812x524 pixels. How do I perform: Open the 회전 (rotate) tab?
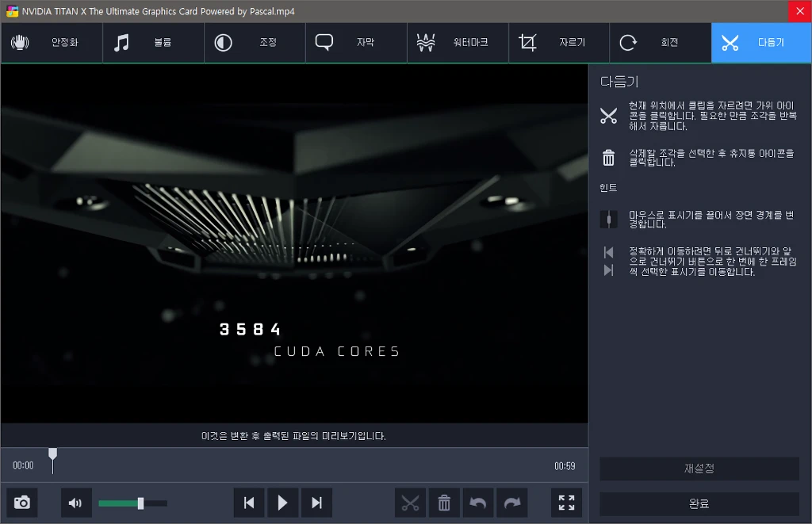[x=661, y=43]
